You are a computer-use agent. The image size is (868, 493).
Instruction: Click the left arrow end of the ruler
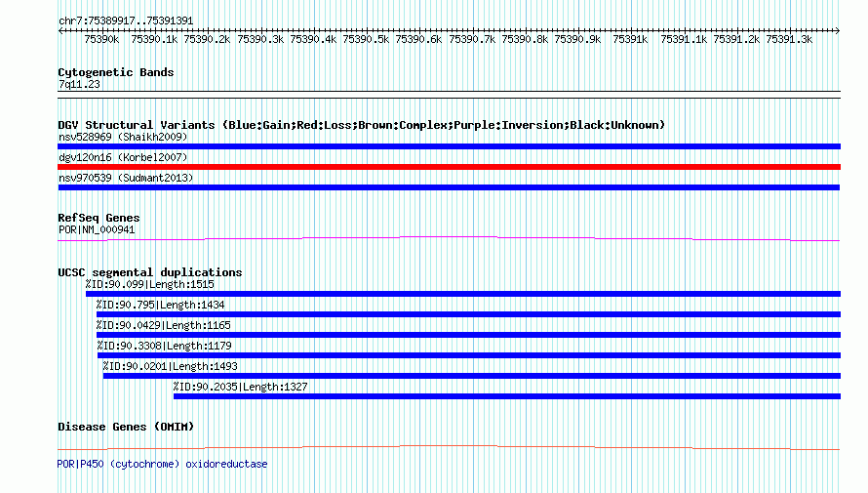click(60, 31)
